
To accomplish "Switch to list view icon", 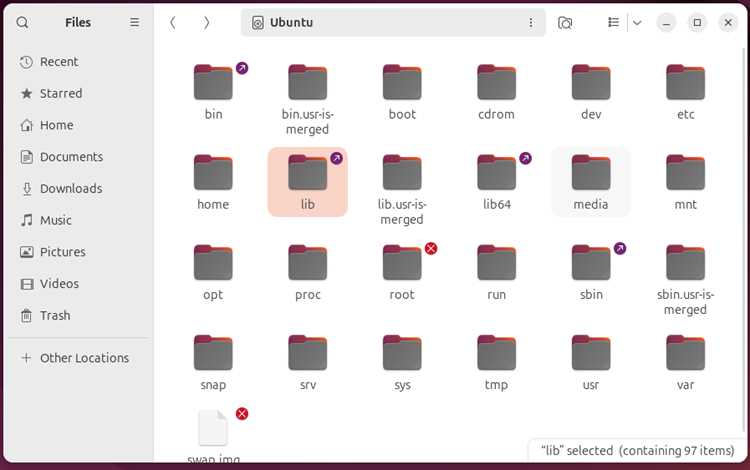I will [x=613, y=22].
